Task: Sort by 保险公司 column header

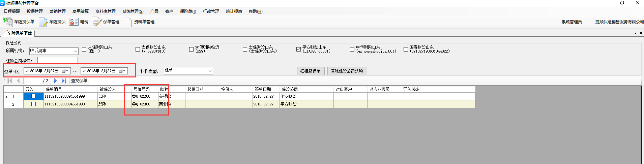Action: [307, 89]
